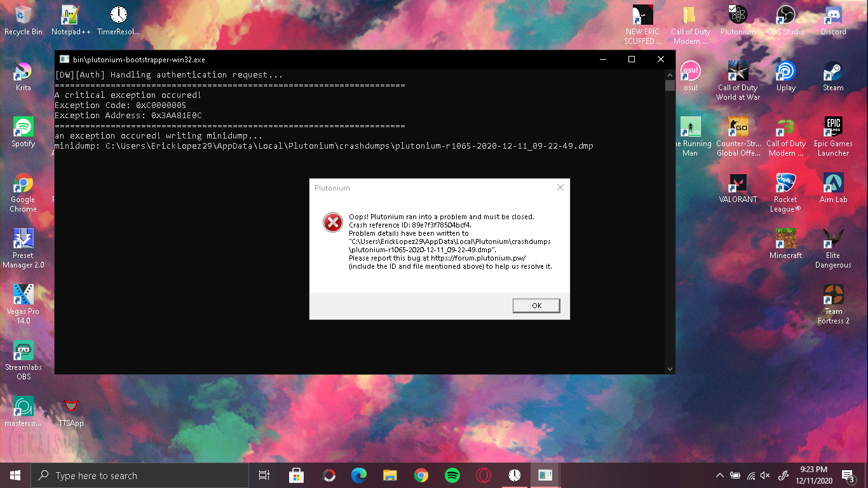Click the 'Exception Address: 0x3AA81E0C' line
Image resolution: width=868 pixels, height=488 pixels.
pos(128,116)
